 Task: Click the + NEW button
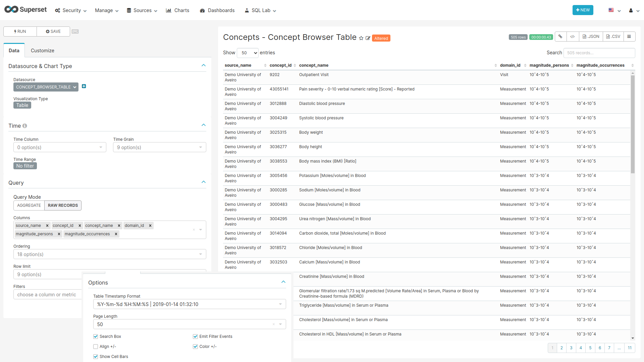point(583,10)
